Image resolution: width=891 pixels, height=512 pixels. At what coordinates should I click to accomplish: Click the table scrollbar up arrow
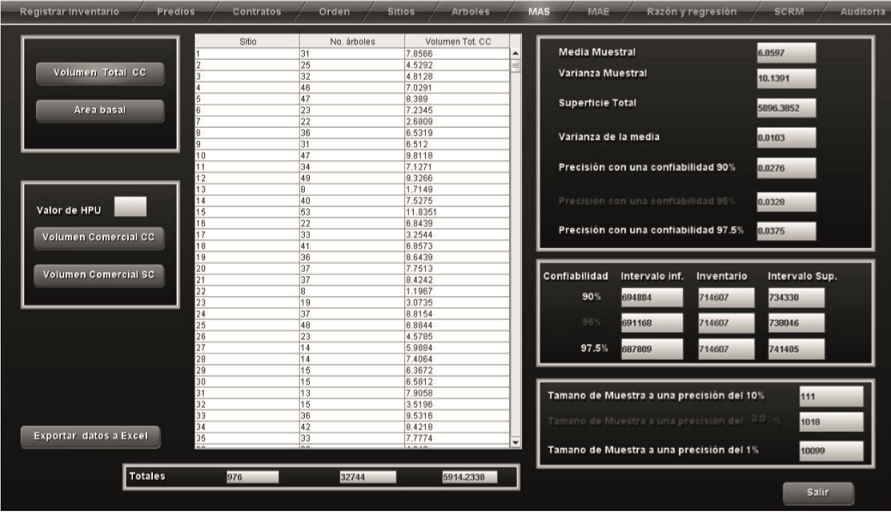(x=516, y=53)
